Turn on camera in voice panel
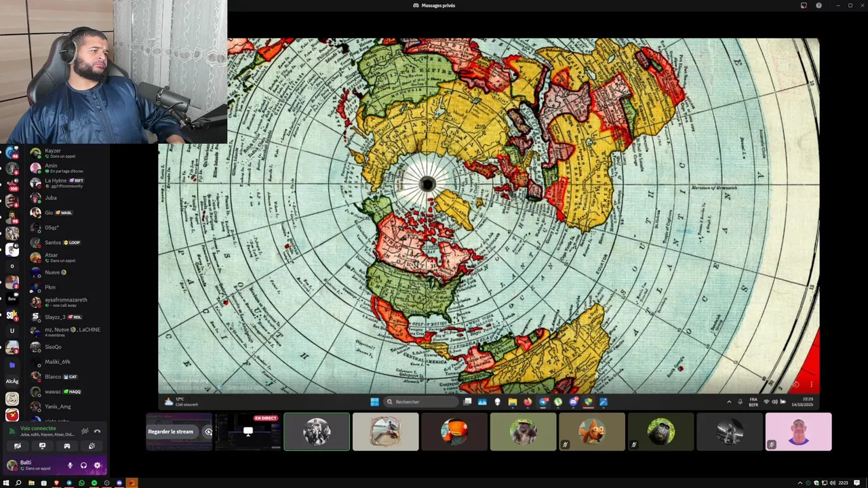The image size is (868, 488). (17, 446)
